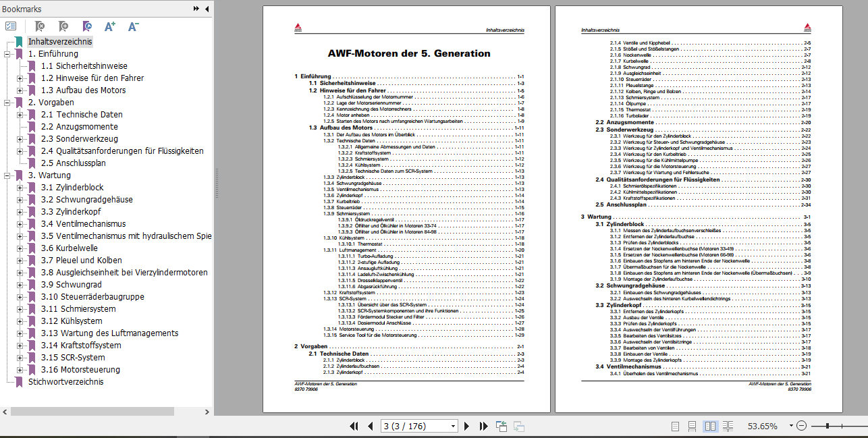
Task: Open bookmark 2.5 Anschlussplan
Action: (73, 163)
